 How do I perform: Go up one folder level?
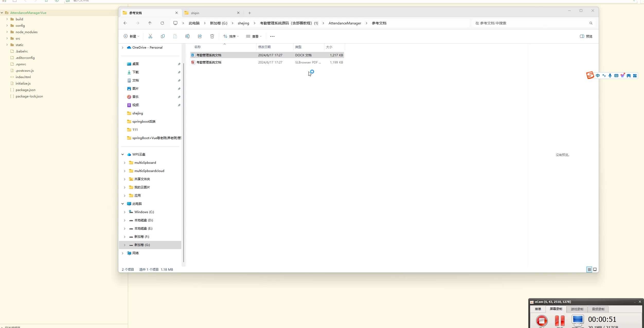150,23
